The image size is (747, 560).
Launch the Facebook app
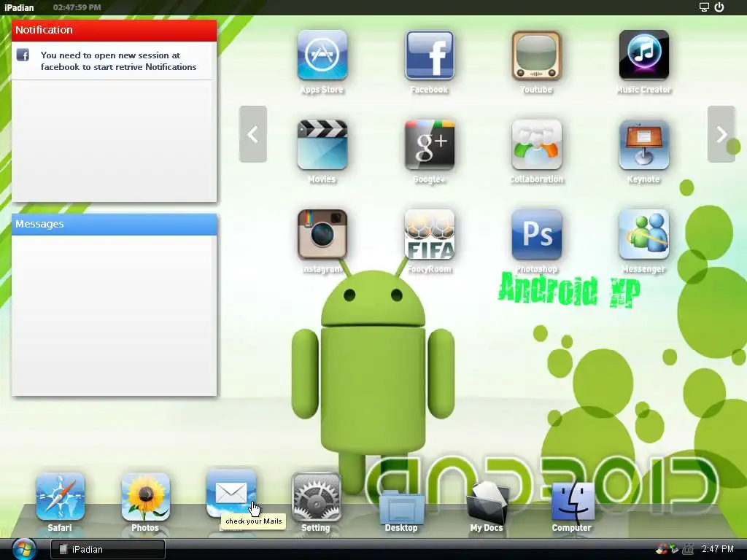tap(429, 55)
